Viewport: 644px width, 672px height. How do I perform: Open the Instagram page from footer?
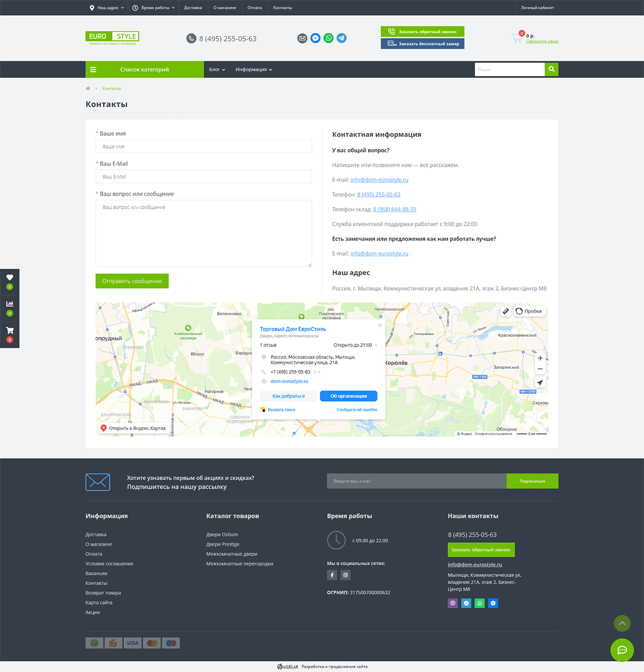pos(346,575)
